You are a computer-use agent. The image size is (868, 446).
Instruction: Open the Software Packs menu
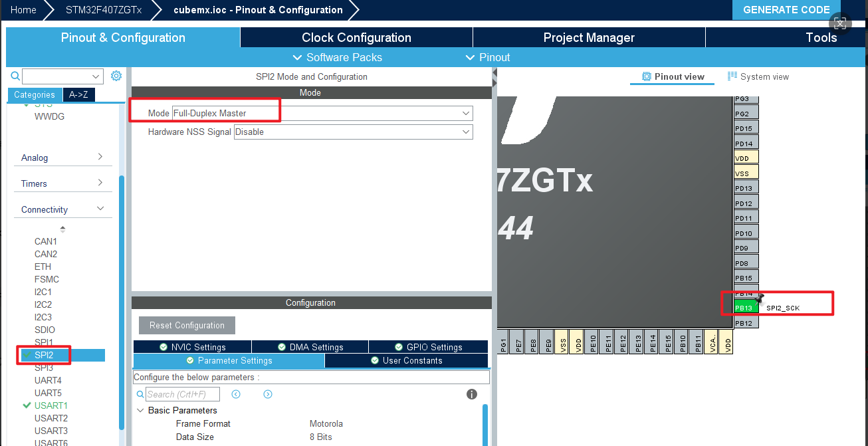338,57
